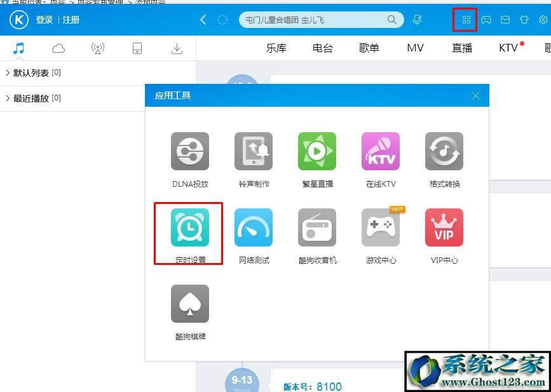
Task: Run the 网络测试 speed test
Action: [x=254, y=227]
